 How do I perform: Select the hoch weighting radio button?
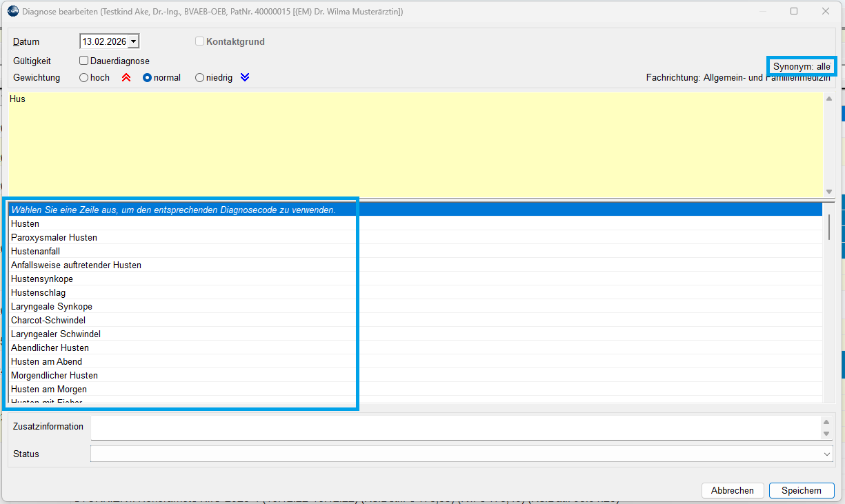pos(84,78)
